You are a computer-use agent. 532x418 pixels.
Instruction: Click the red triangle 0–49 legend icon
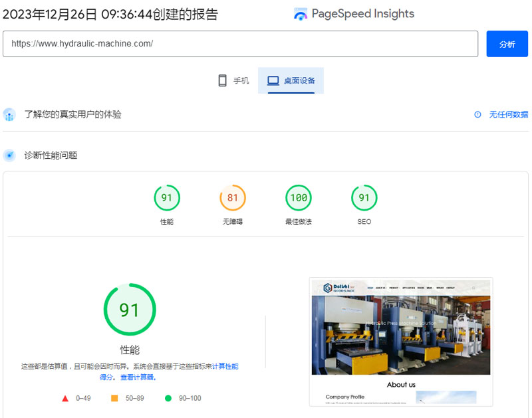pos(65,398)
